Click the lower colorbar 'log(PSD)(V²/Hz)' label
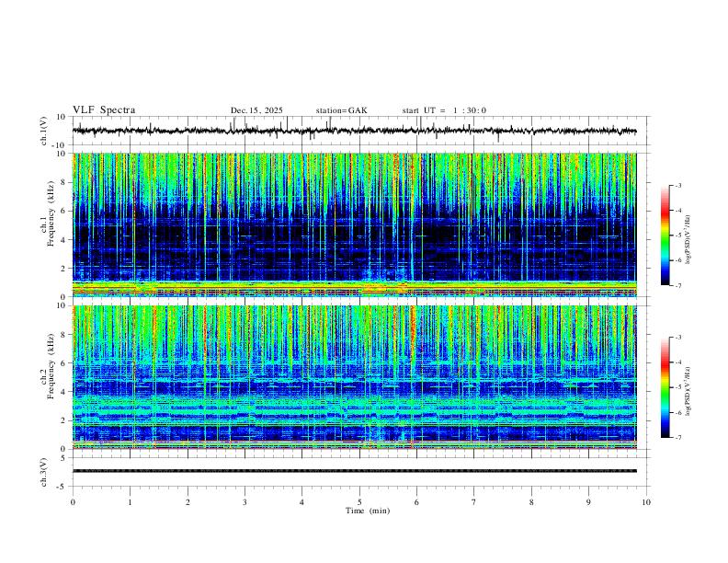Viewport: 728px width, 563px height. [688, 391]
